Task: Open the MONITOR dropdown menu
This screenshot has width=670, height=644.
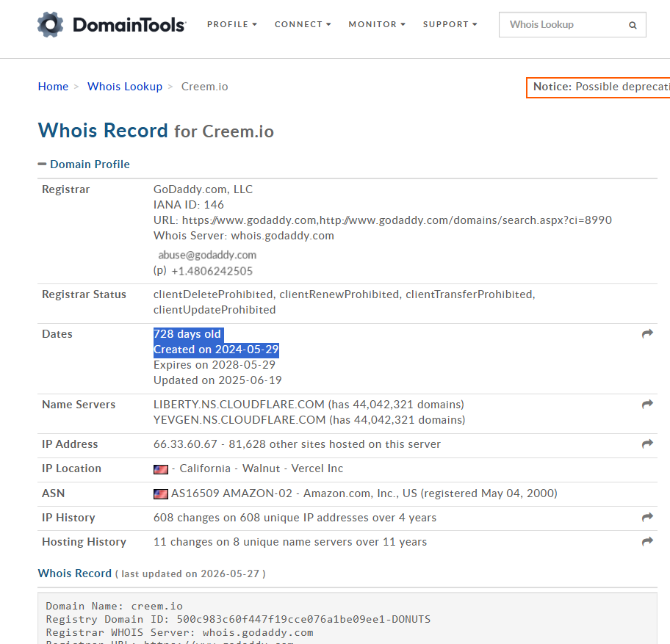Action: click(377, 24)
